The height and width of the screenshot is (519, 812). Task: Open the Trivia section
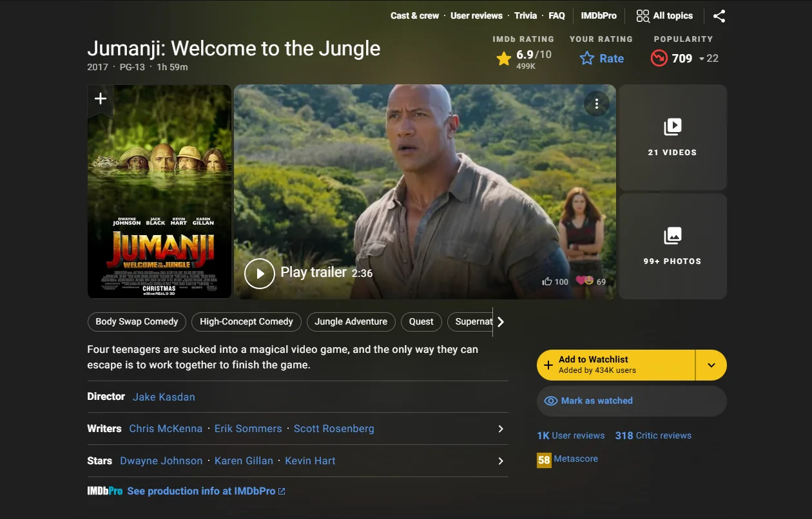click(x=525, y=15)
